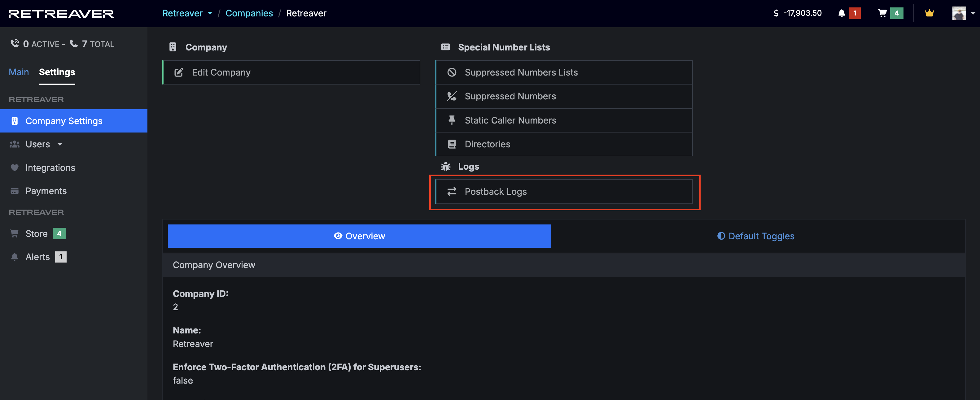Expand the profile dropdown arrow
The image size is (980, 400).
click(x=973, y=13)
